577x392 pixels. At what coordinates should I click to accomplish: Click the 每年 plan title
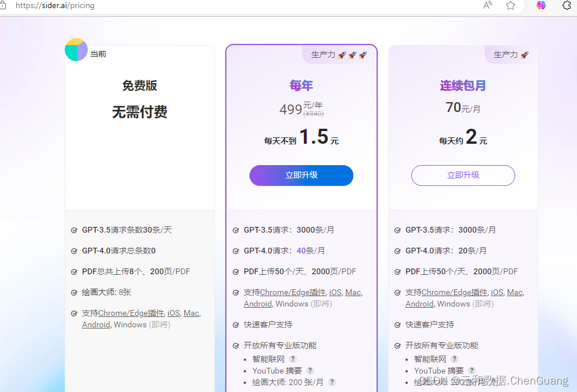click(301, 85)
